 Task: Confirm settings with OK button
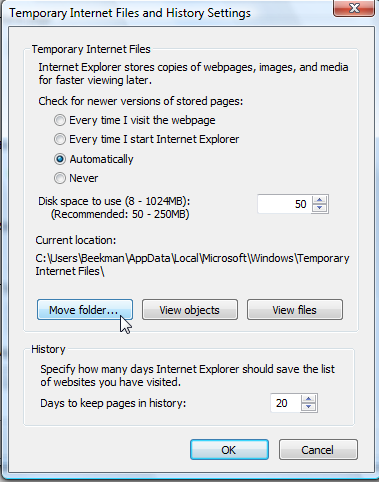point(229,450)
